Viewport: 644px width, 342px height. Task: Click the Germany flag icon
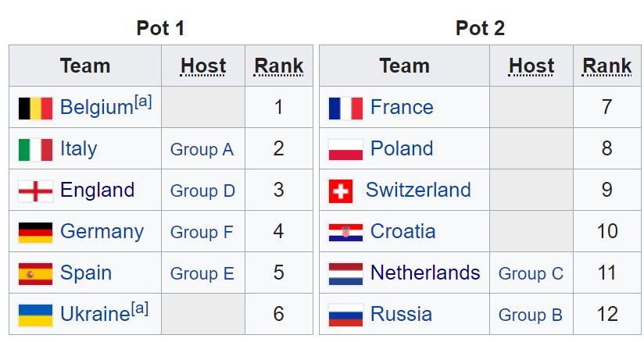[35, 233]
